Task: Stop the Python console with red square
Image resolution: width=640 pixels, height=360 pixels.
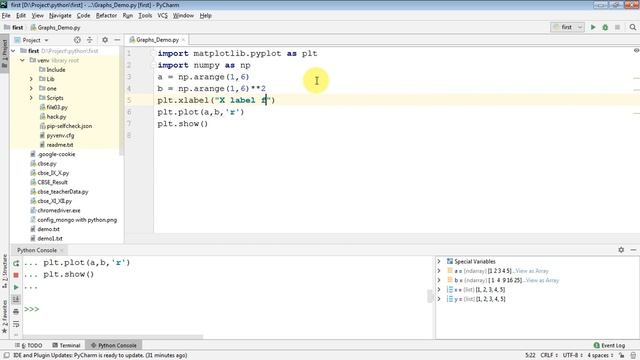Action: (16, 275)
